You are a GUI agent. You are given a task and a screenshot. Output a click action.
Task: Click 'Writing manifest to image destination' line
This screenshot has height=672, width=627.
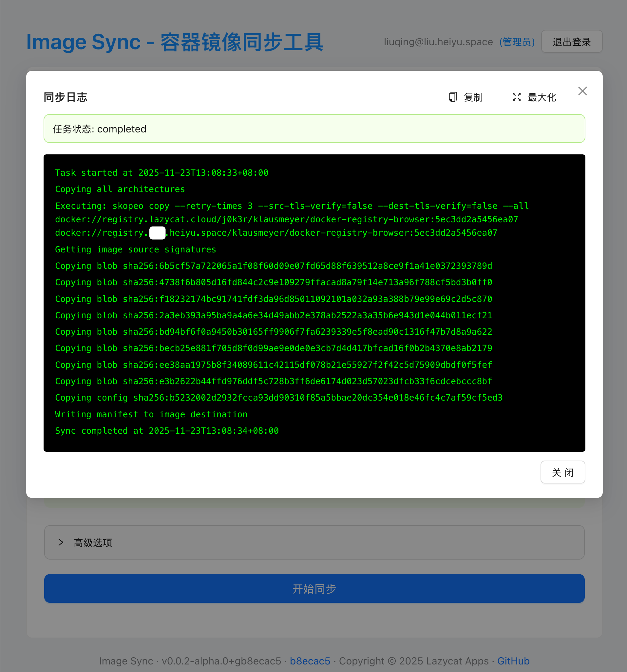click(x=151, y=414)
